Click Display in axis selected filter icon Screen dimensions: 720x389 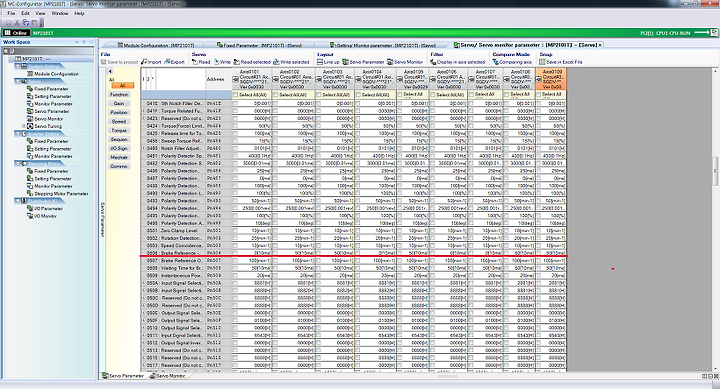(x=433, y=62)
